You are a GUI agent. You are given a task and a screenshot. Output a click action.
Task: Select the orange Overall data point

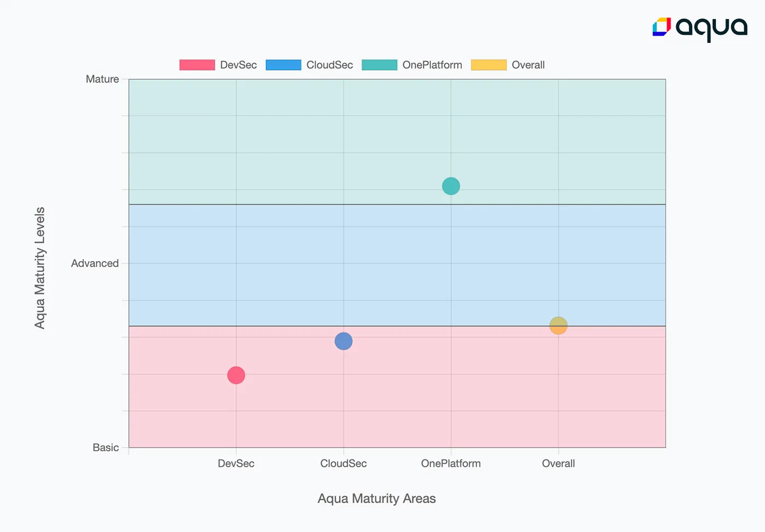click(558, 326)
